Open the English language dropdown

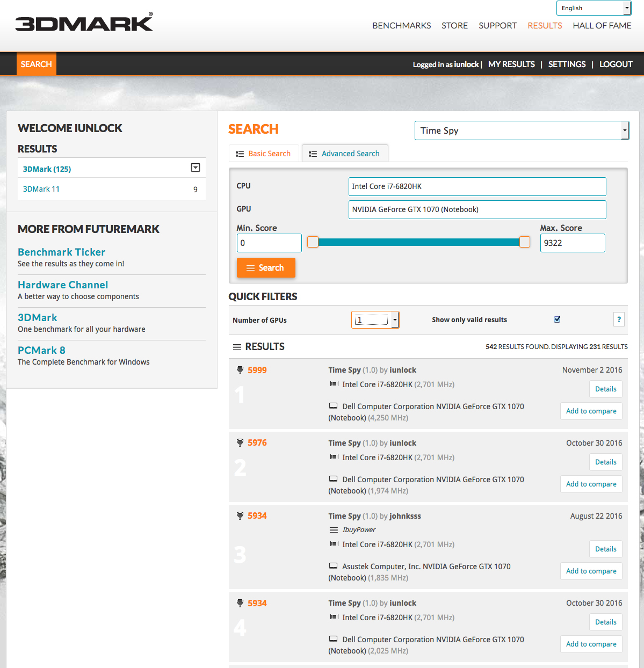coord(594,8)
